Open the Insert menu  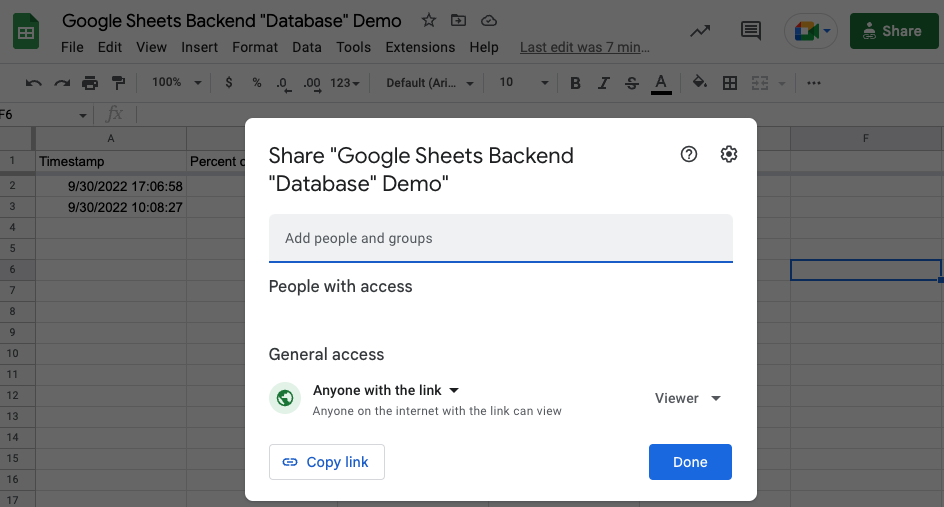pos(199,47)
